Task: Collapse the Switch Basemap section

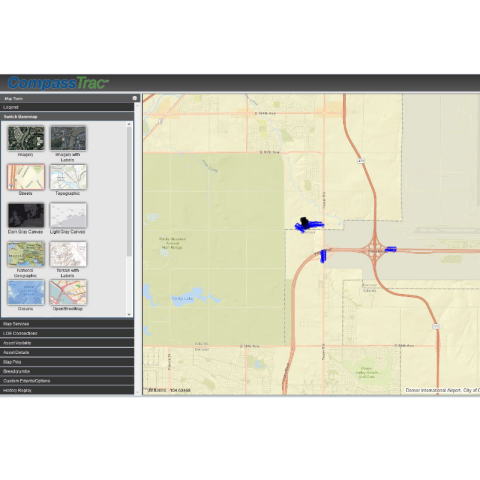Action: click(67, 117)
